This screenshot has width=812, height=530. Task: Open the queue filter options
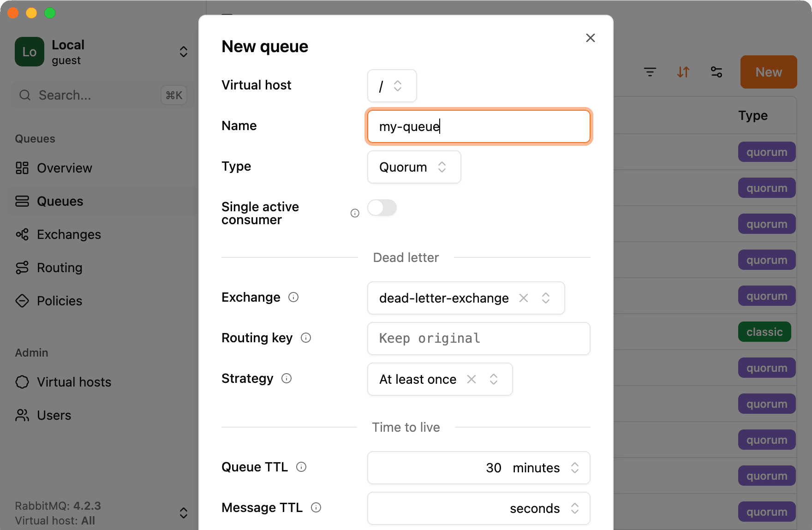click(x=650, y=72)
